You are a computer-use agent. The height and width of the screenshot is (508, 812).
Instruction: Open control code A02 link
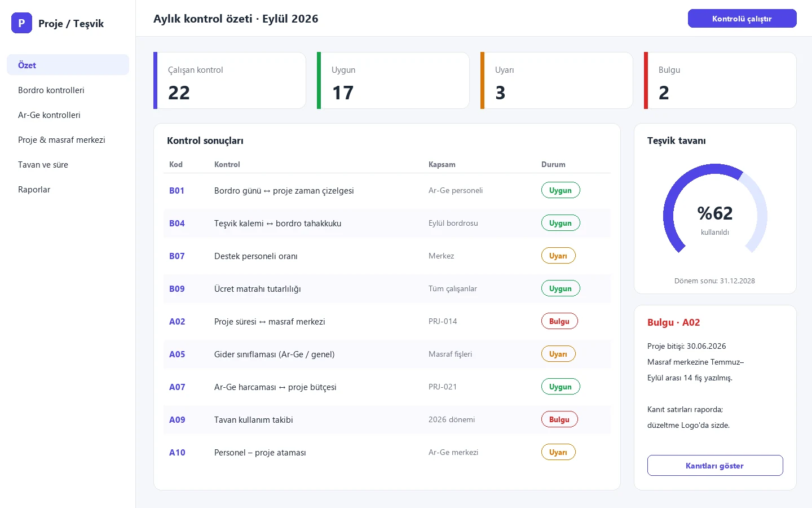[177, 322]
